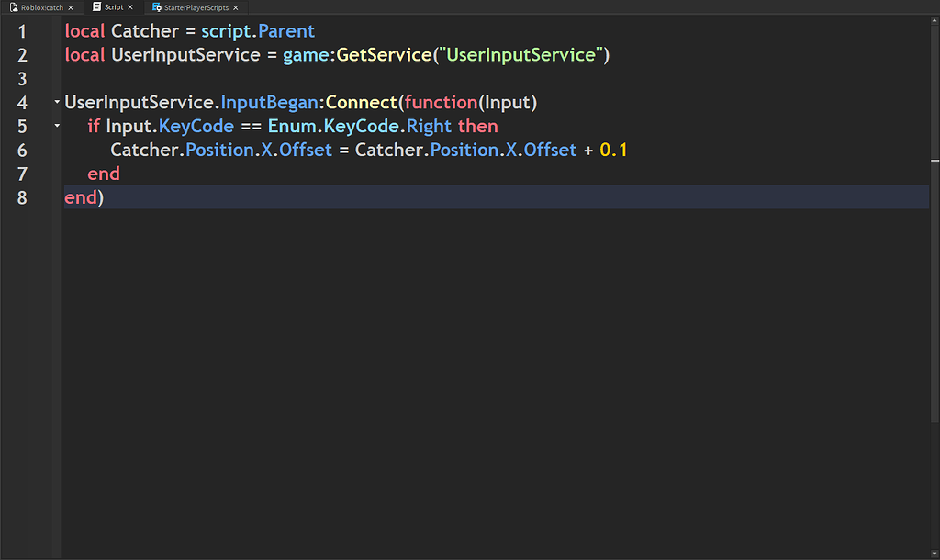This screenshot has width=940, height=560.
Task: Click the document icon on the Script tab
Action: pos(96,7)
